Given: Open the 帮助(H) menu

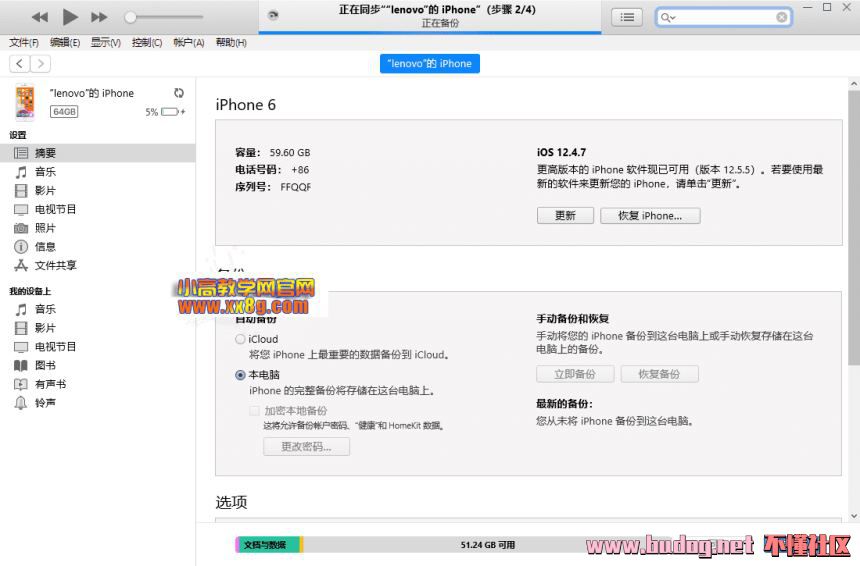Looking at the screenshot, I should click(231, 42).
